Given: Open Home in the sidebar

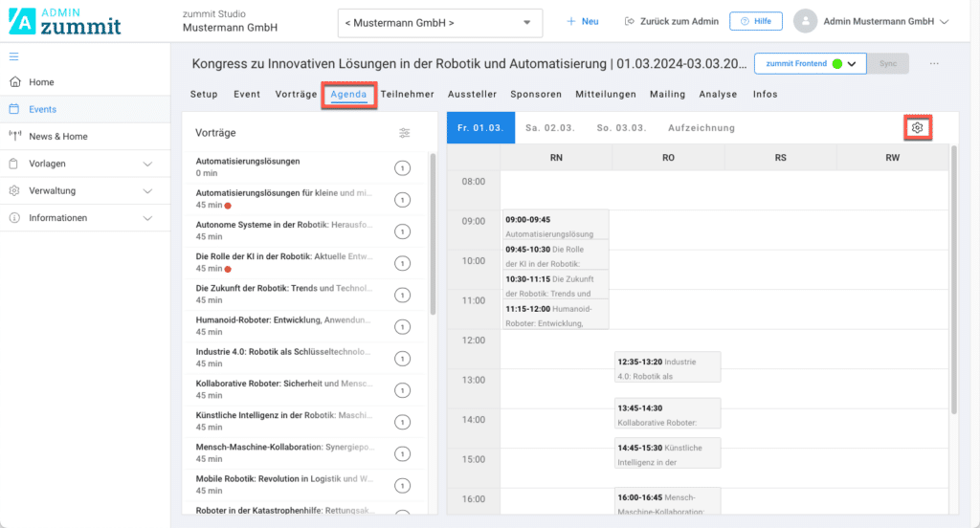Looking at the screenshot, I should 41,82.
